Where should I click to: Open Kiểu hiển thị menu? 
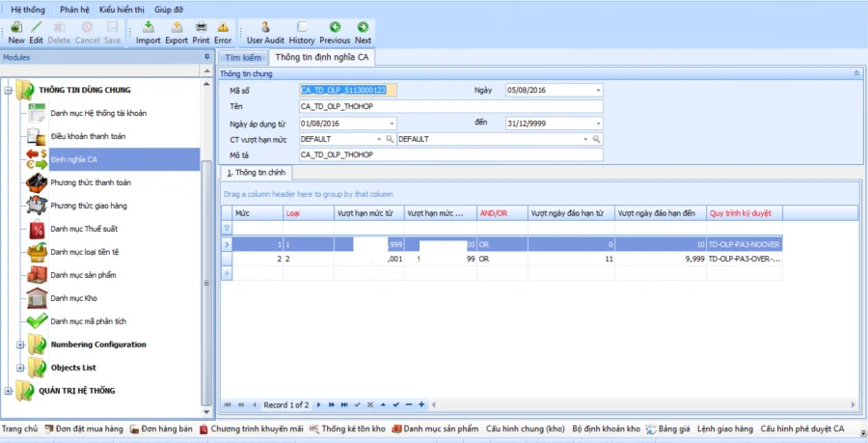(122, 10)
